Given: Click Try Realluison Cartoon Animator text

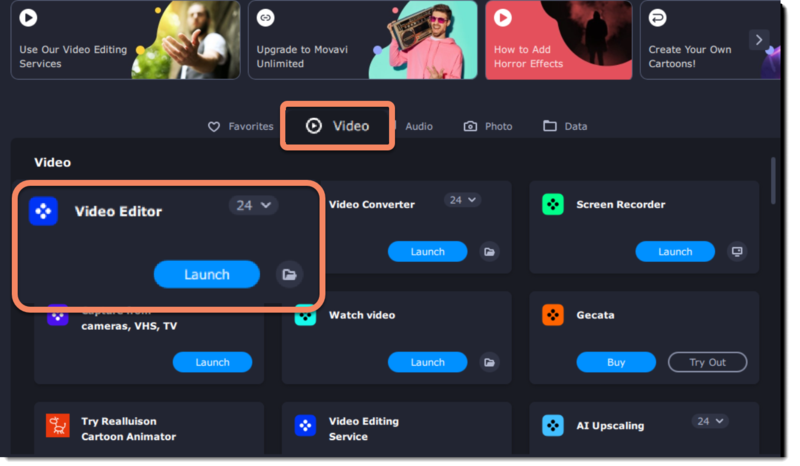Looking at the screenshot, I should pyautogui.click(x=129, y=429).
